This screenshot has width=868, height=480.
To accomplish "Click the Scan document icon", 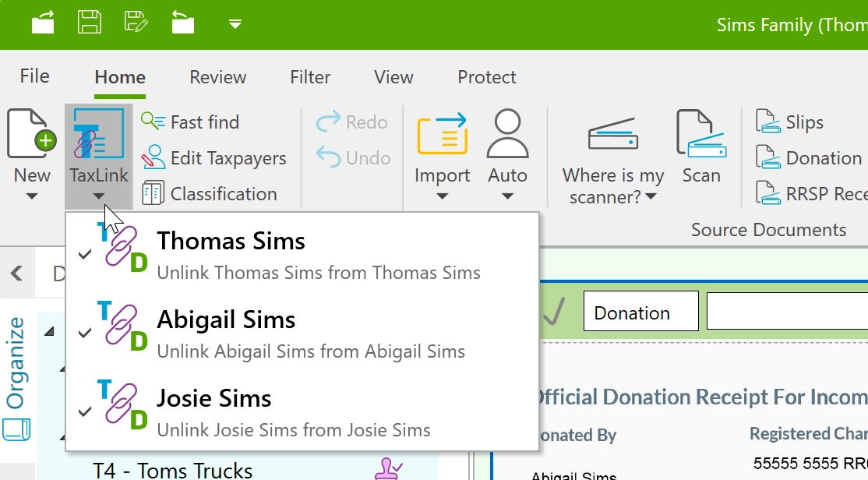I will click(x=700, y=134).
